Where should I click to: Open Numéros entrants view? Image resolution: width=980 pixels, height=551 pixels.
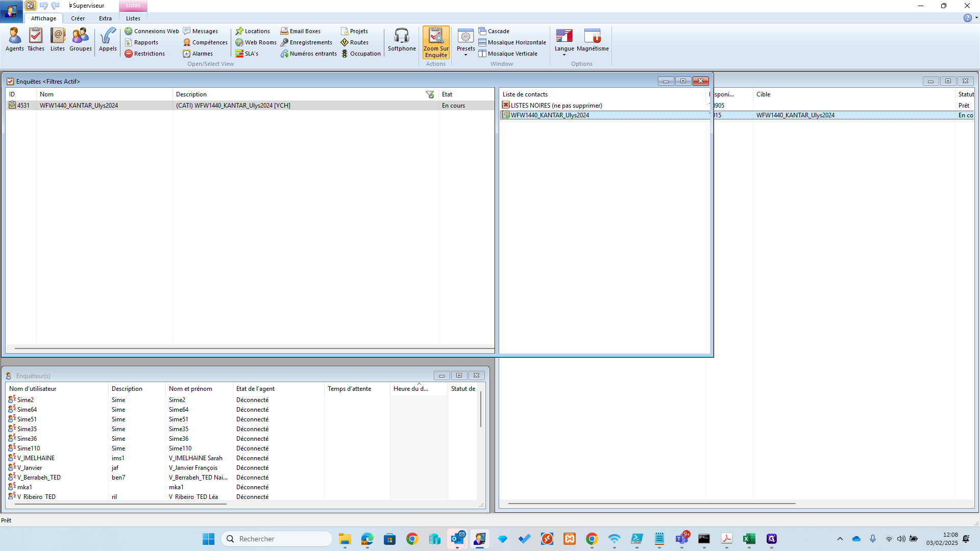(x=308, y=54)
